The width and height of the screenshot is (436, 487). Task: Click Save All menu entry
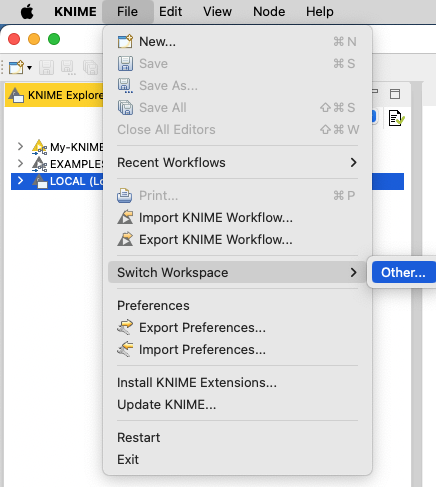237,108
